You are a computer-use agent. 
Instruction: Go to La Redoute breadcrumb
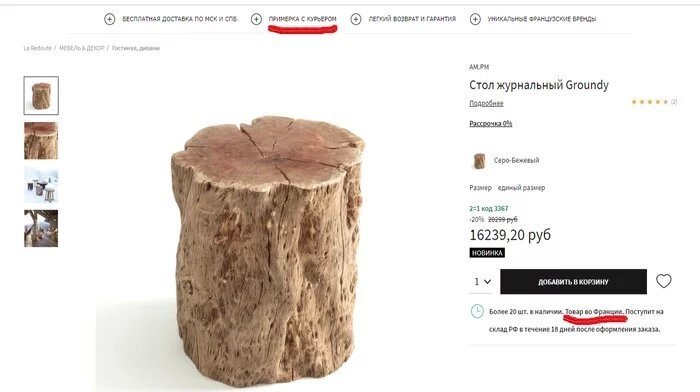[38, 48]
